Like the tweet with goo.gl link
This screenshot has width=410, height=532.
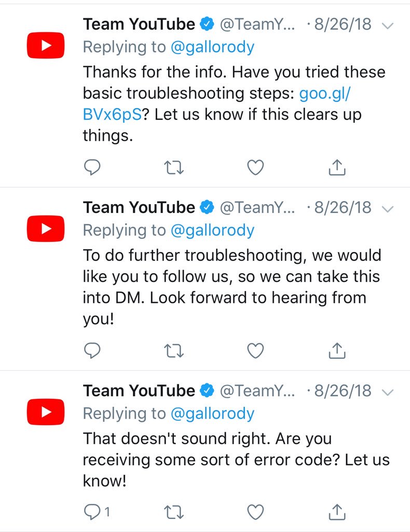point(255,167)
